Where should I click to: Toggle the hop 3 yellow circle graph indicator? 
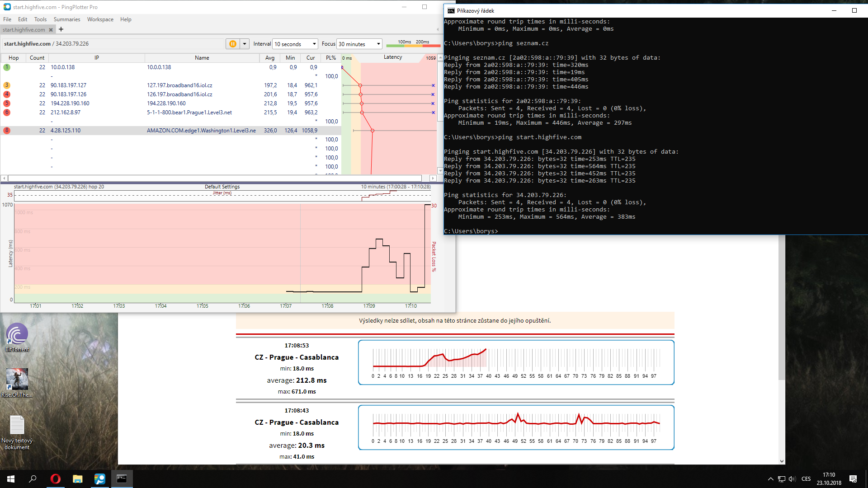[x=7, y=85]
